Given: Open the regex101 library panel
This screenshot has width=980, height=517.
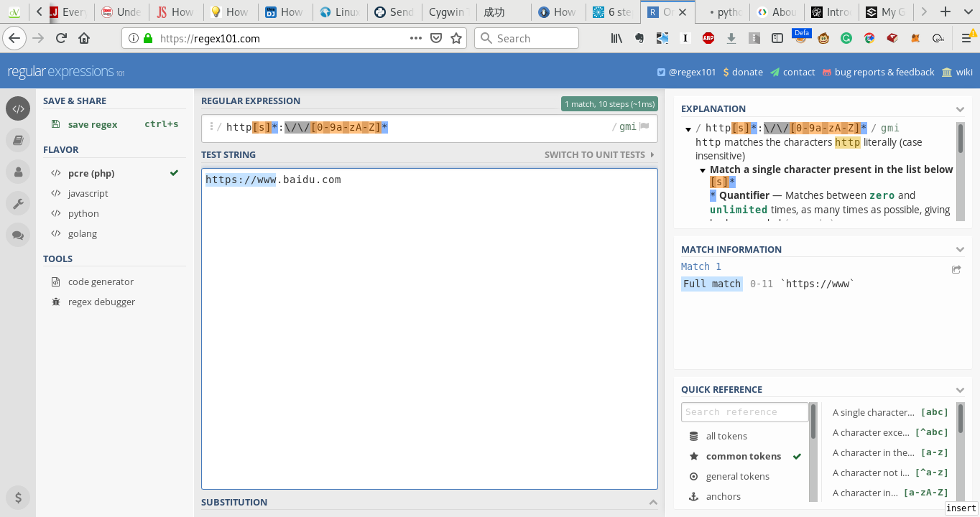Looking at the screenshot, I should [x=18, y=140].
